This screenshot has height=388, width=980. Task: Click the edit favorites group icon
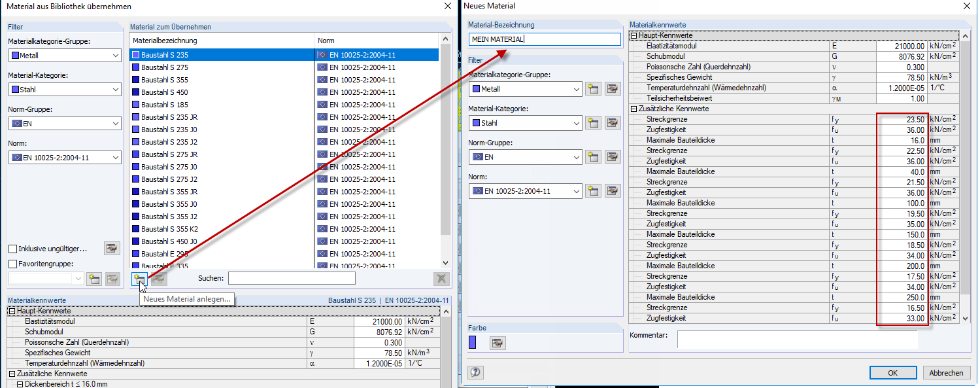(x=112, y=279)
